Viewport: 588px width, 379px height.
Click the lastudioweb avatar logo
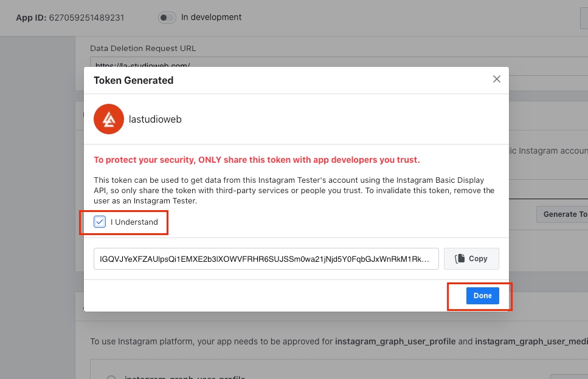[x=109, y=119]
